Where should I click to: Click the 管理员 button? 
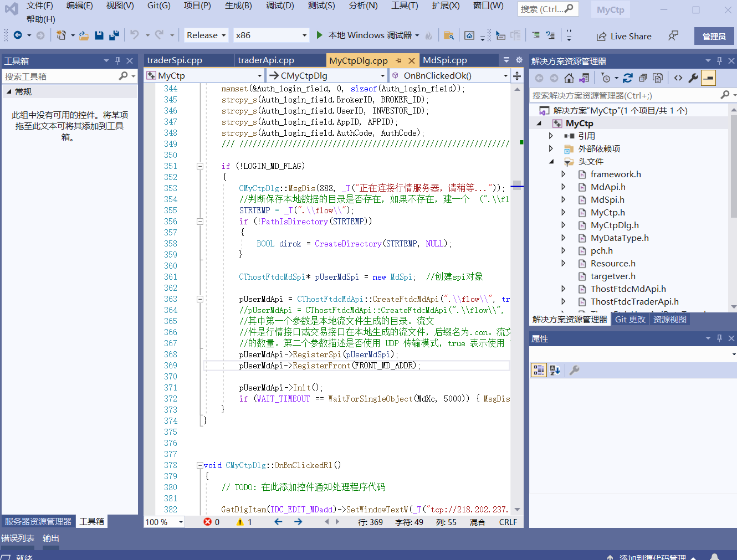[x=715, y=35]
